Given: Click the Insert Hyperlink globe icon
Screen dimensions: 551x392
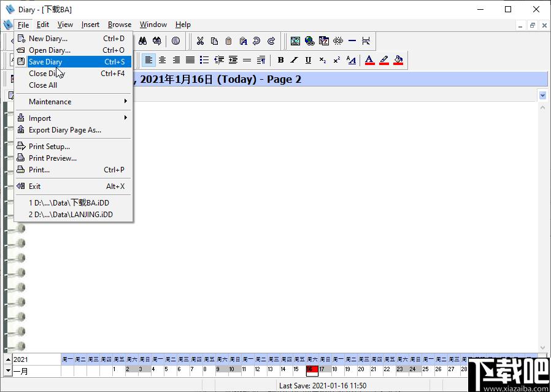Looking at the screenshot, I should (x=310, y=41).
